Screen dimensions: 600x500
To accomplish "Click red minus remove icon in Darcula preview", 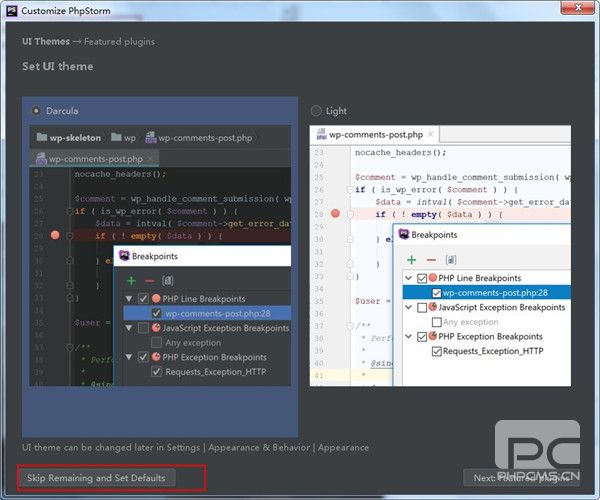I will 150,281.
